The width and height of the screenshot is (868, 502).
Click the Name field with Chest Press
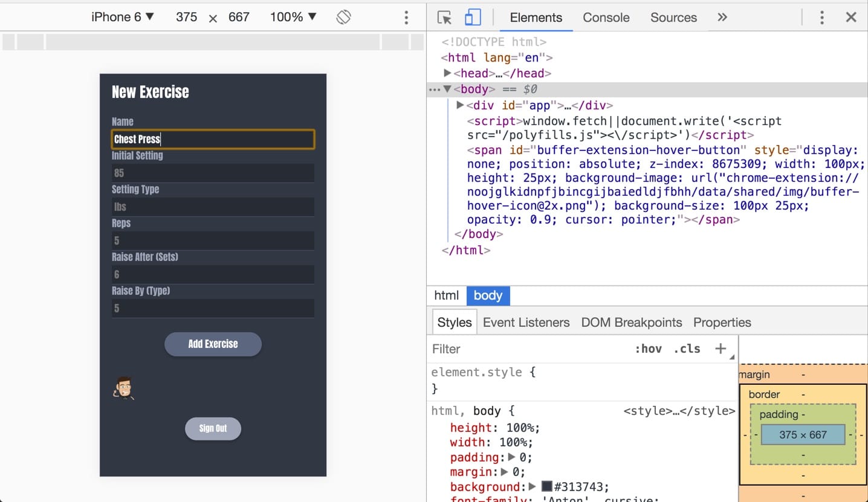pos(213,139)
